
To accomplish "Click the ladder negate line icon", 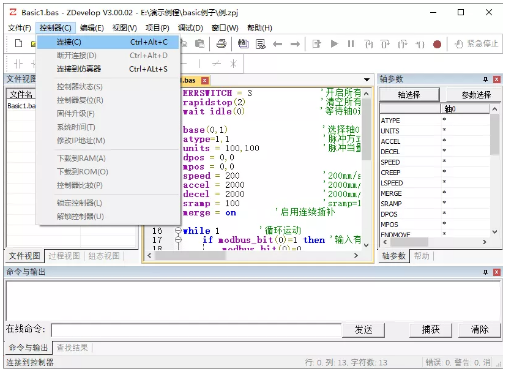I will pyautogui.click(x=217, y=63).
